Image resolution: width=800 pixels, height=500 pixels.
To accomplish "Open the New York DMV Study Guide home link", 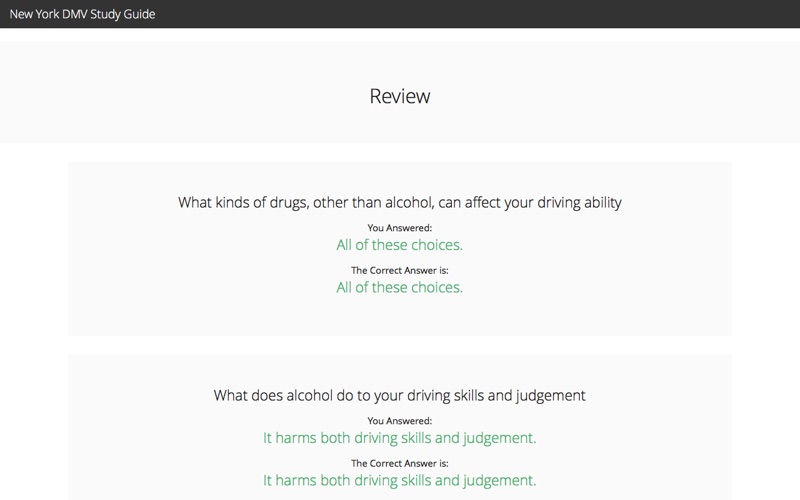I will [82, 14].
